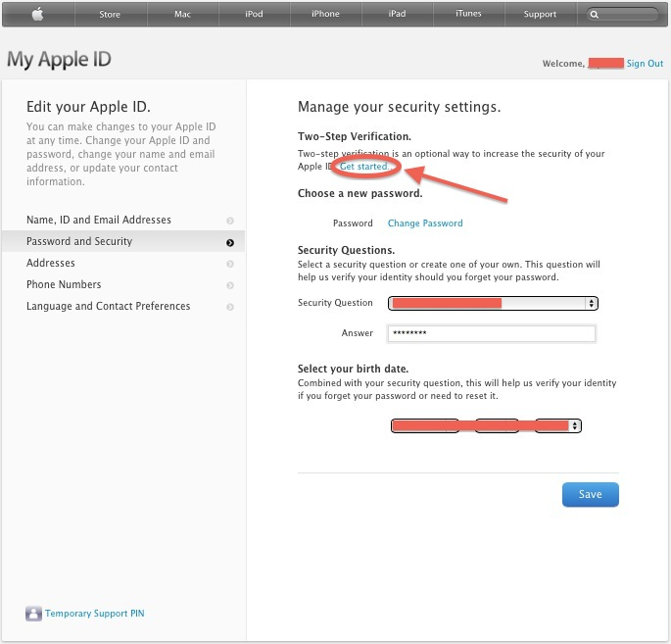Go to Language and Contact Preferences
Screen dimensions: 671x644
(123, 306)
